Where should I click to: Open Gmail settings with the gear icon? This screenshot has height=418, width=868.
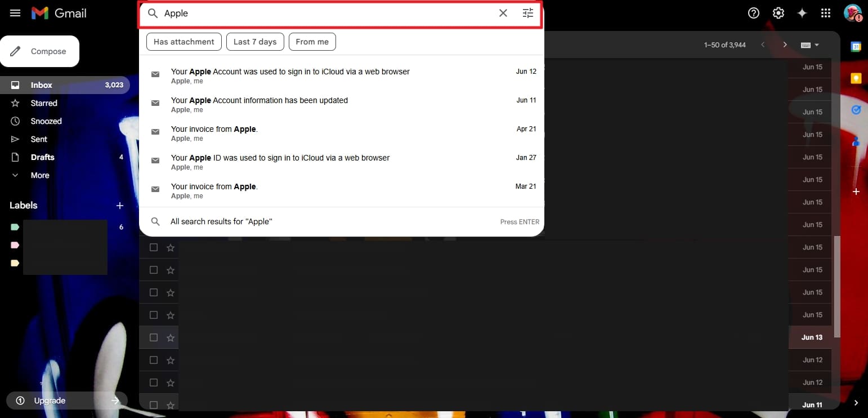778,12
